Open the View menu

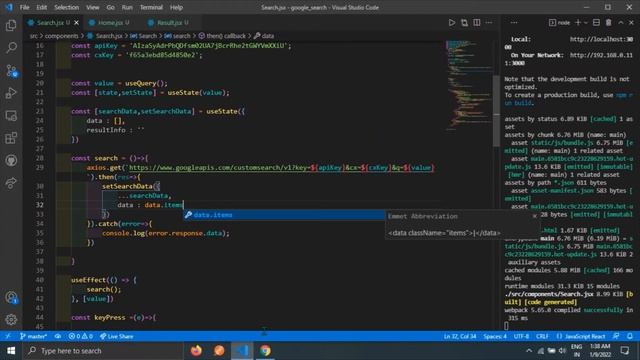(93, 7)
